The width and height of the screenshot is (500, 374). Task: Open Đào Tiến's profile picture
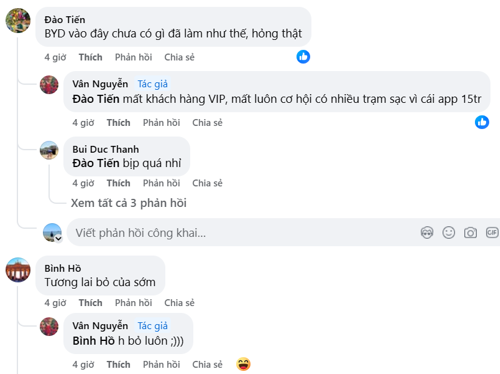(18, 21)
